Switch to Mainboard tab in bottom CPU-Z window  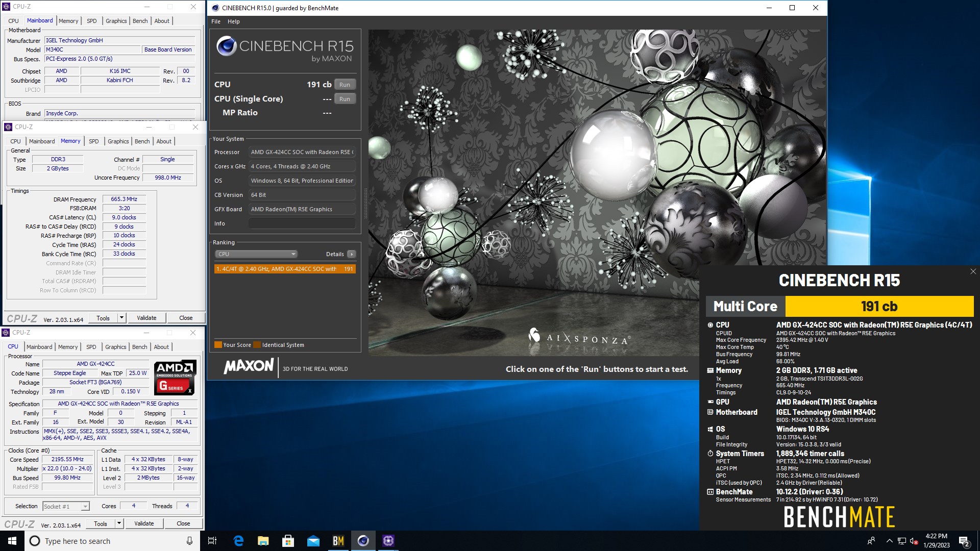39,347
